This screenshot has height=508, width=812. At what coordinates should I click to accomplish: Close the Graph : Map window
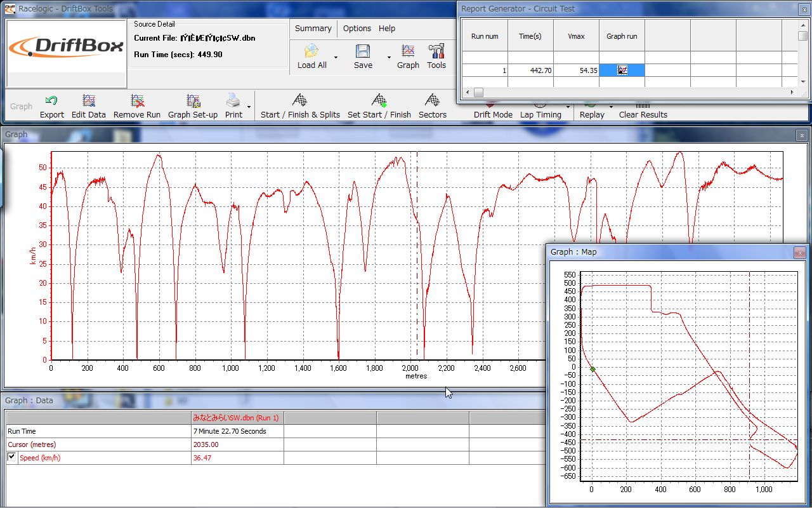click(800, 252)
